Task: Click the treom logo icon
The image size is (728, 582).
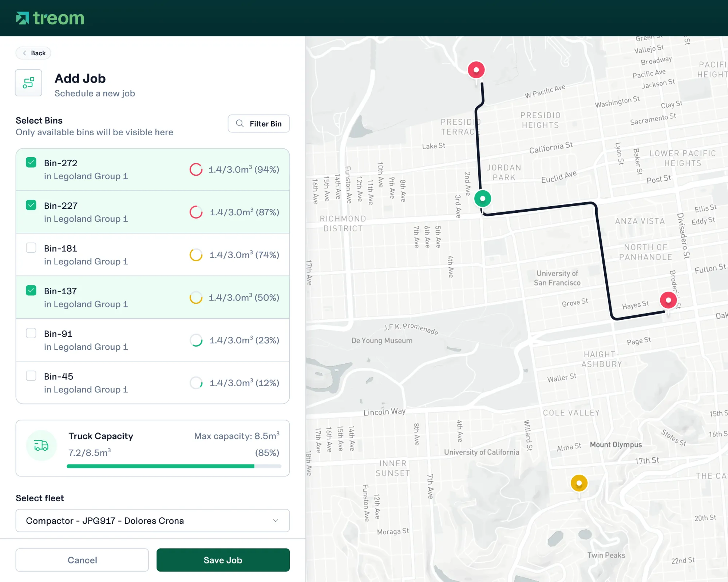Action: [x=23, y=18]
